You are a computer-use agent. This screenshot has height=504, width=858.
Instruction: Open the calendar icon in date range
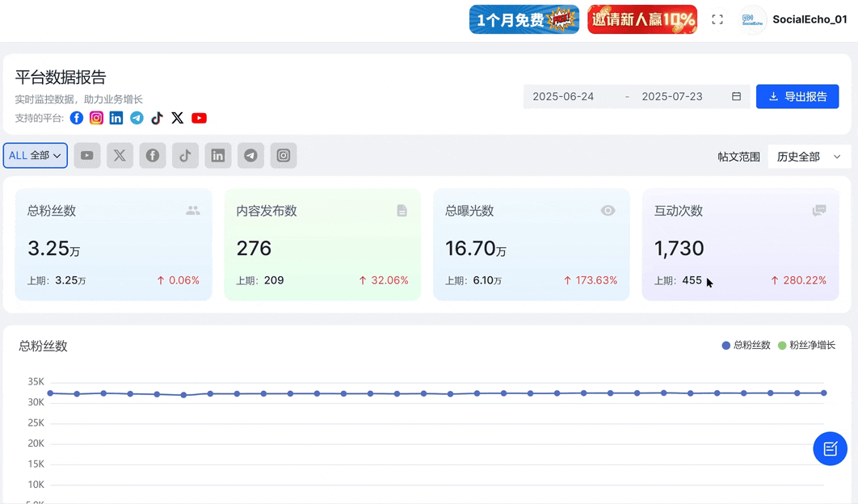(x=737, y=97)
